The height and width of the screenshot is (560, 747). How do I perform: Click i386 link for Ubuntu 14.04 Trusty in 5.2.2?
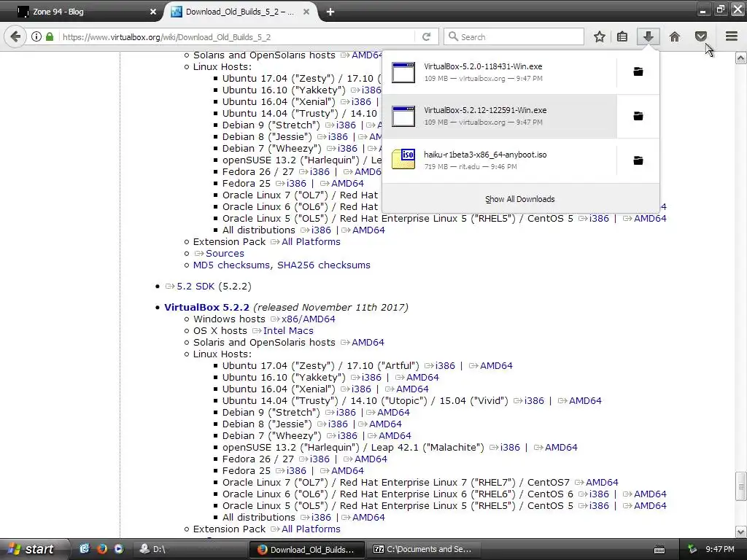534,401
